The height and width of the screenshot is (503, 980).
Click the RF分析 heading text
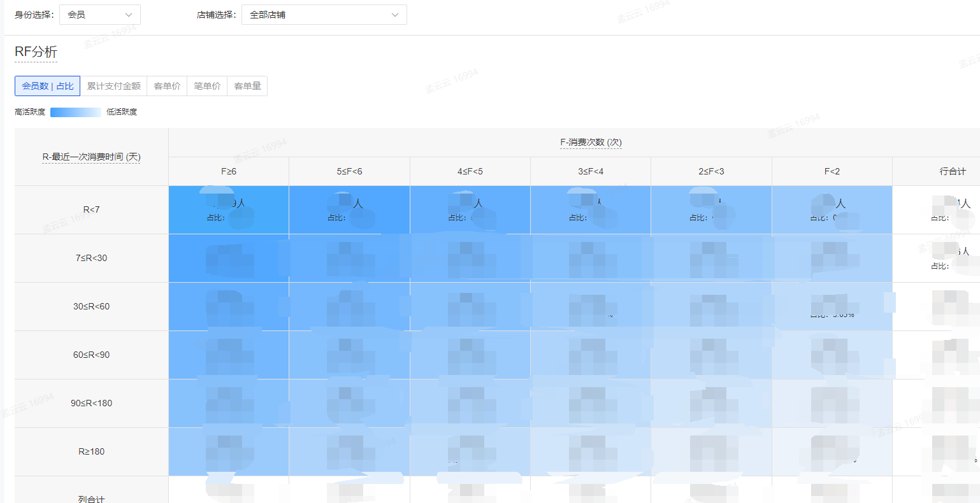tap(36, 52)
